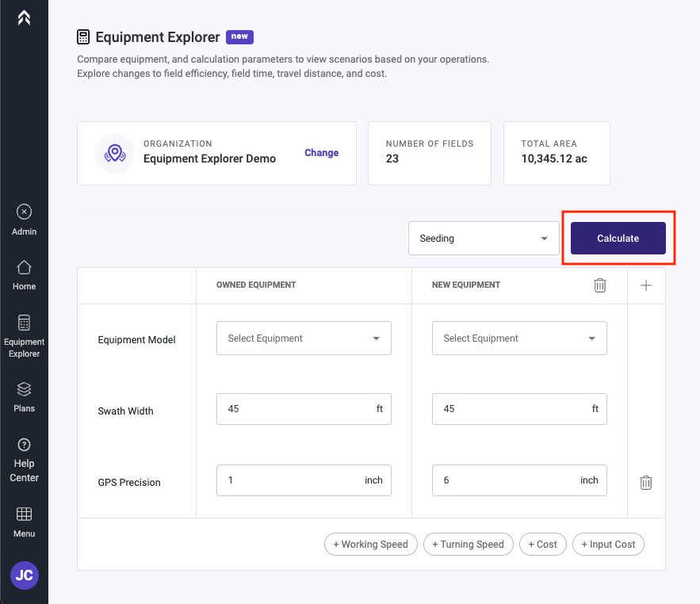Open the Help Center
Image resolution: width=700 pixels, height=604 pixels.
24,461
